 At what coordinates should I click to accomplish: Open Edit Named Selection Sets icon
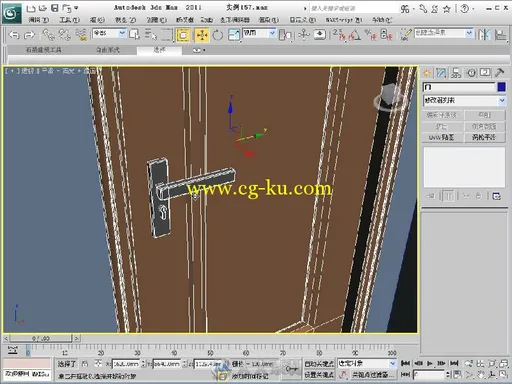tap(405, 35)
